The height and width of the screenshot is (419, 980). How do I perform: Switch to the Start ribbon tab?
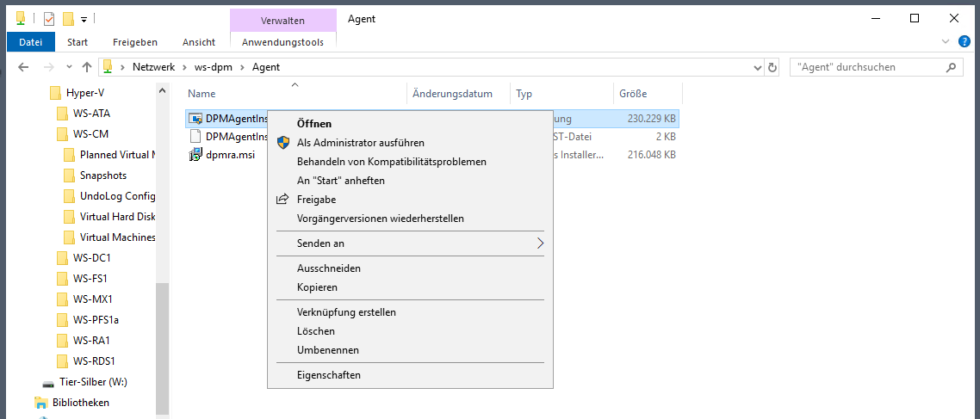coord(78,42)
